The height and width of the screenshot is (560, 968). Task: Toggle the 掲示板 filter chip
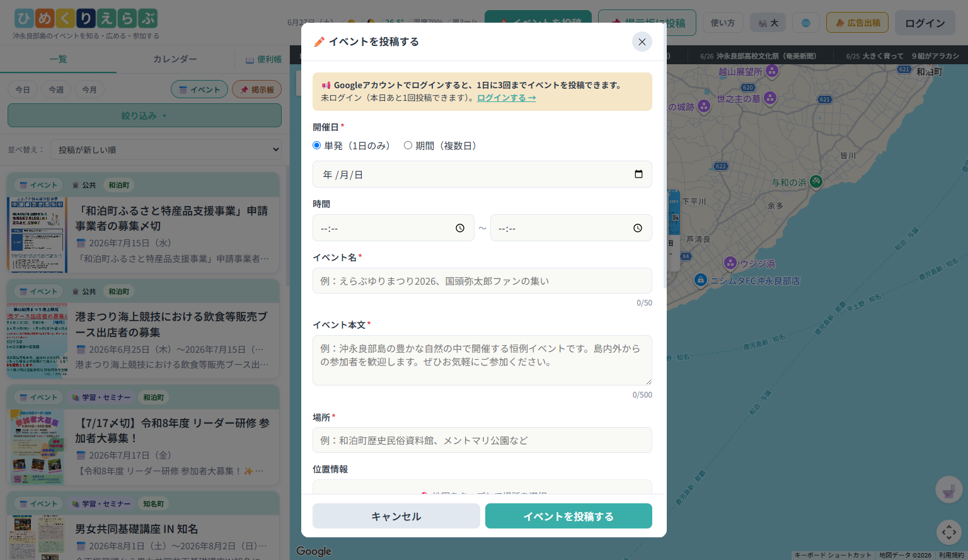tap(257, 89)
